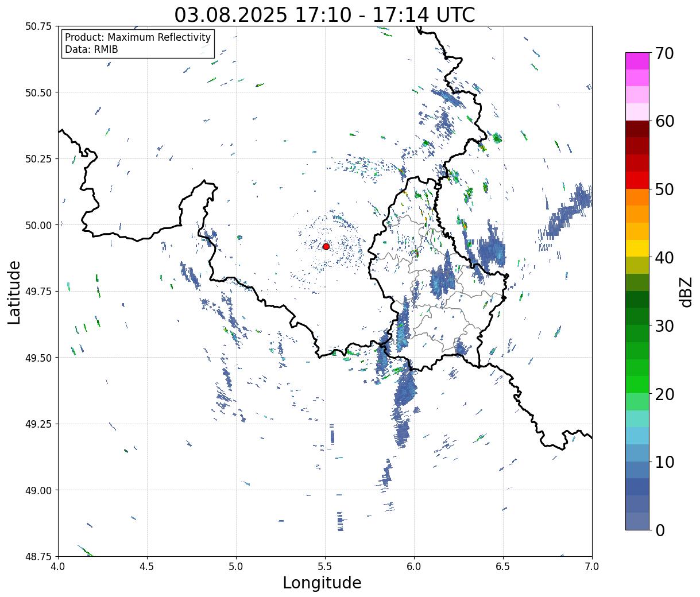Click the colorbar tick label 60
This screenshot has height=597, width=700.
tap(664, 121)
